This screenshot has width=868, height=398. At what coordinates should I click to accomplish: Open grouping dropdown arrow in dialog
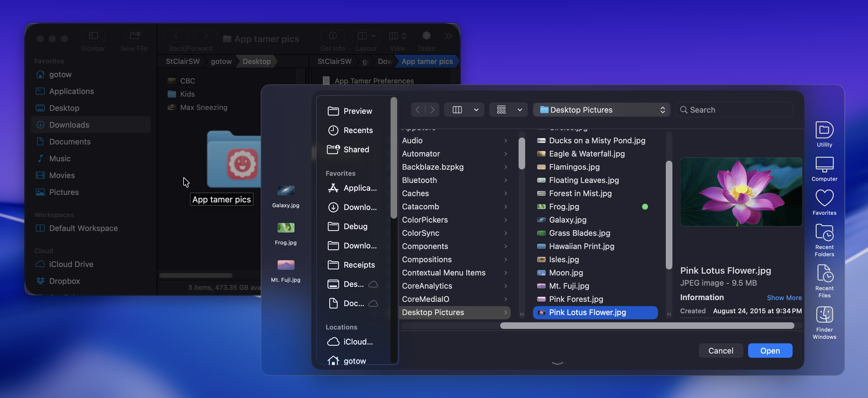pyautogui.click(x=519, y=110)
